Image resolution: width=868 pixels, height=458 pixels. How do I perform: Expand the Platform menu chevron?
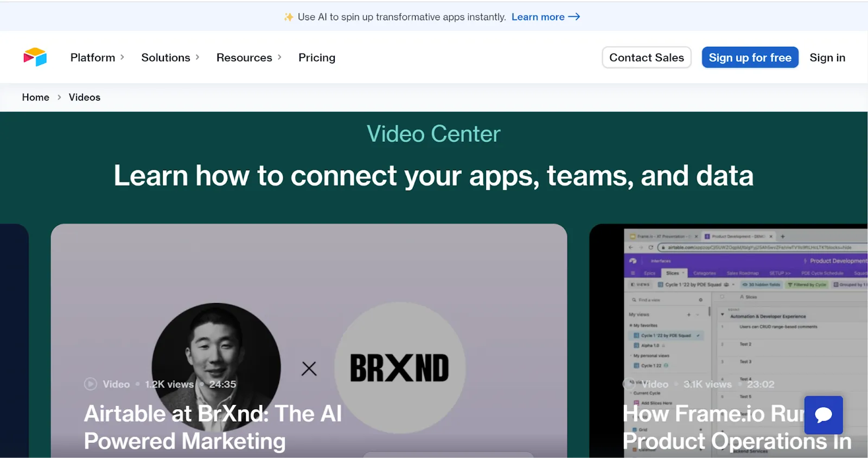(x=122, y=57)
